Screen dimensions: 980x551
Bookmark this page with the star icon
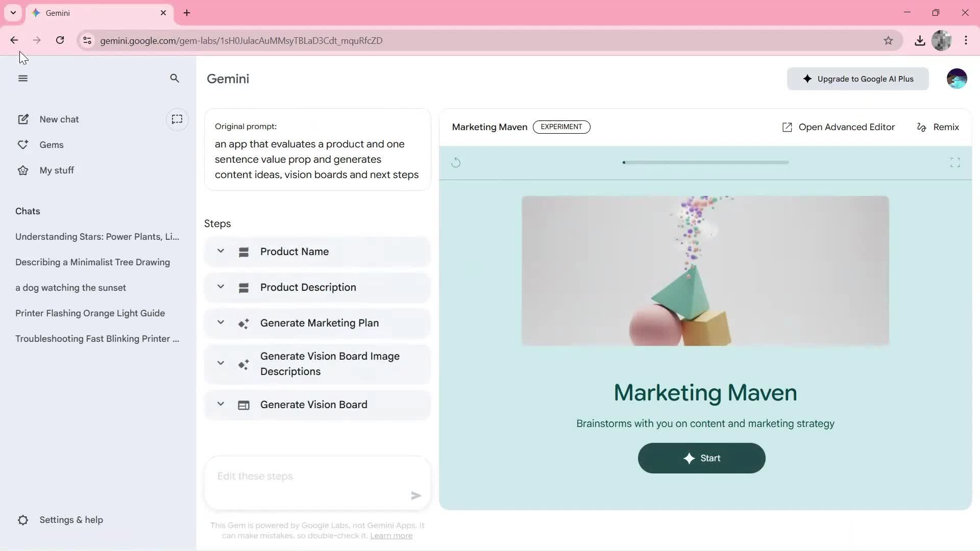pyautogui.click(x=888, y=41)
